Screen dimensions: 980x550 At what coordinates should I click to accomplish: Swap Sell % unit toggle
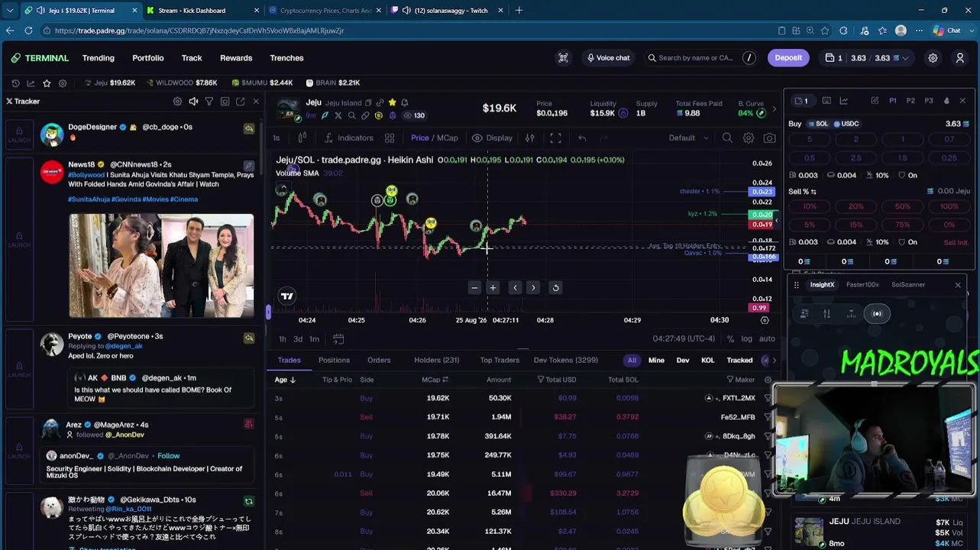[x=813, y=192]
